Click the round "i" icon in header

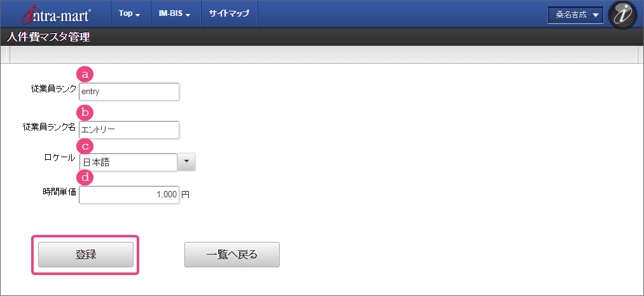(x=622, y=15)
